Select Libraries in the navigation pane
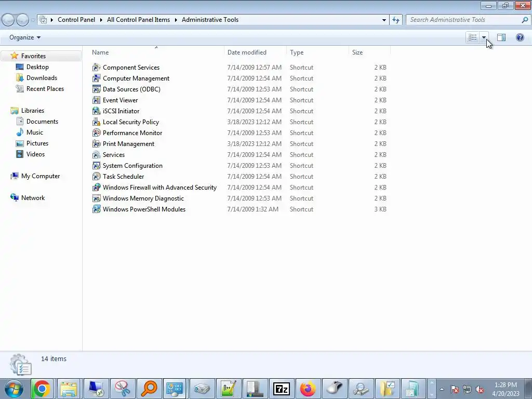The width and height of the screenshot is (532, 399). (33, 111)
